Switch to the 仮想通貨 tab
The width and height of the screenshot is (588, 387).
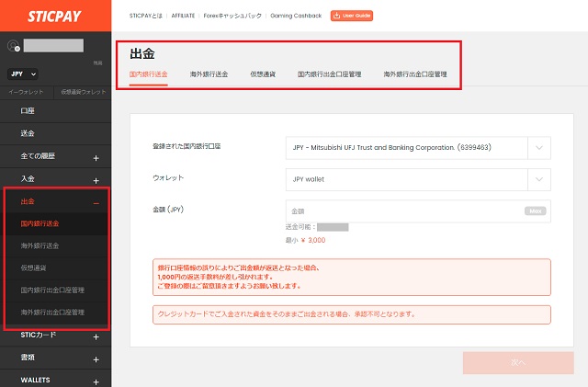tap(265, 74)
